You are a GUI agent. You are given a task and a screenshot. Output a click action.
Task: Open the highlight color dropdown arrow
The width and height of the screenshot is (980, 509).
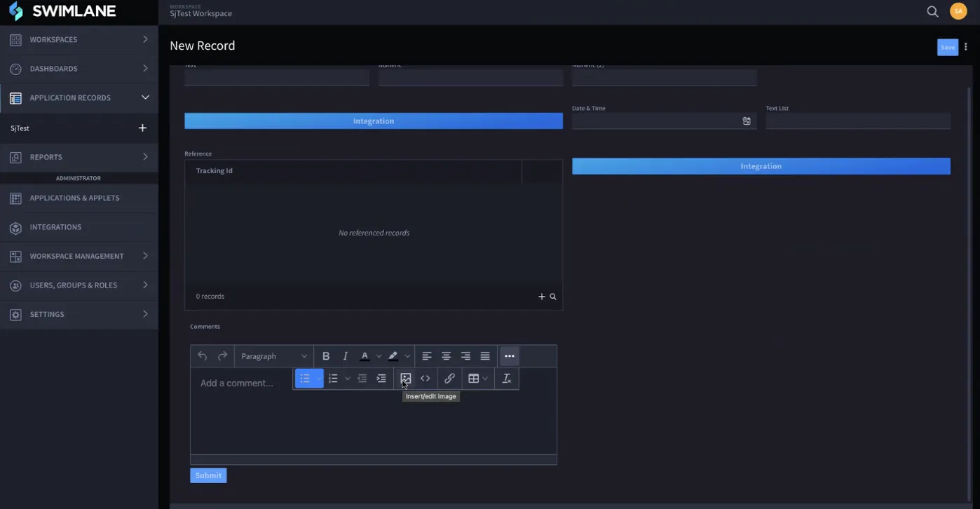(x=407, y=356)
